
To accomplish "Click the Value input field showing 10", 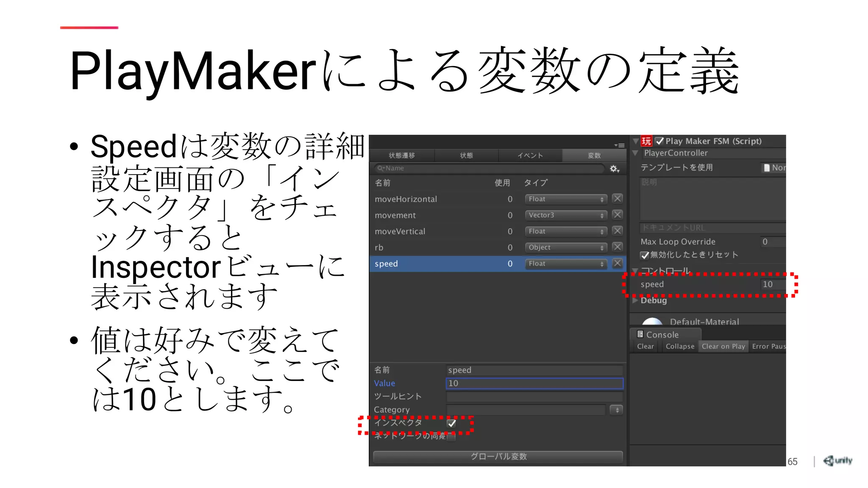I will pyautogui.click(x=534, y=383).
